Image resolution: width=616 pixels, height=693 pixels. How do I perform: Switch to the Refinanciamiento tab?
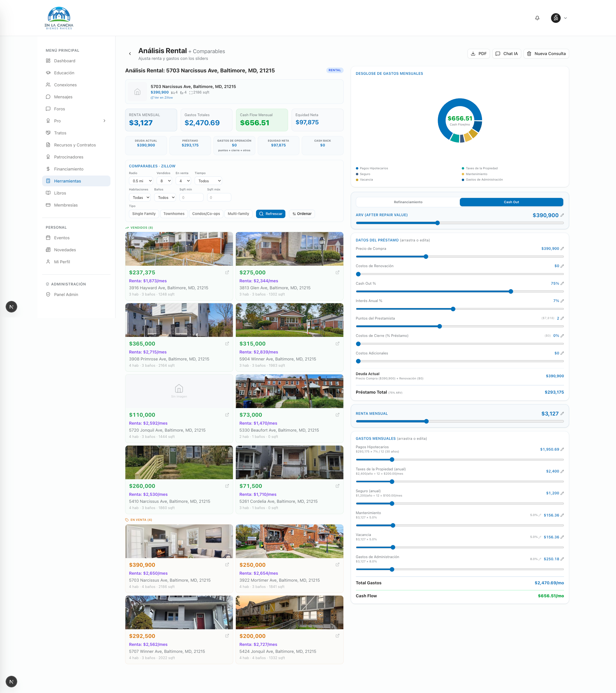click(x=408, y=202)
